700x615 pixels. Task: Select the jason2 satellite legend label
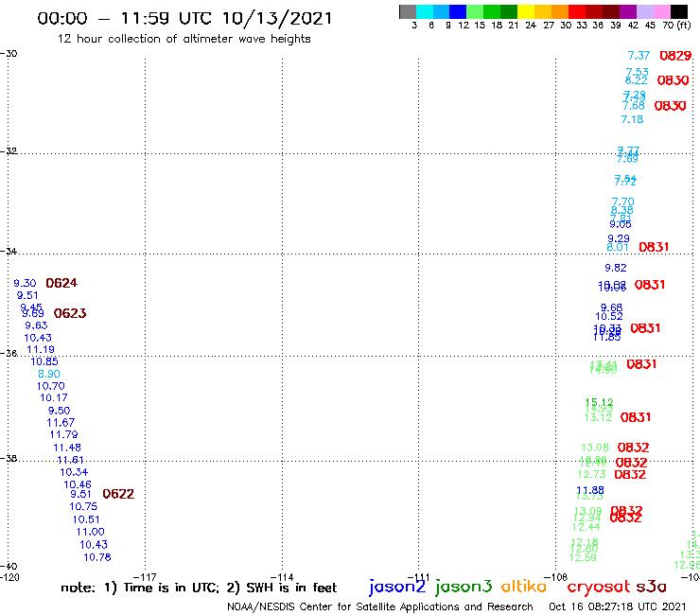pyautogui.click(x=397, y=587)
